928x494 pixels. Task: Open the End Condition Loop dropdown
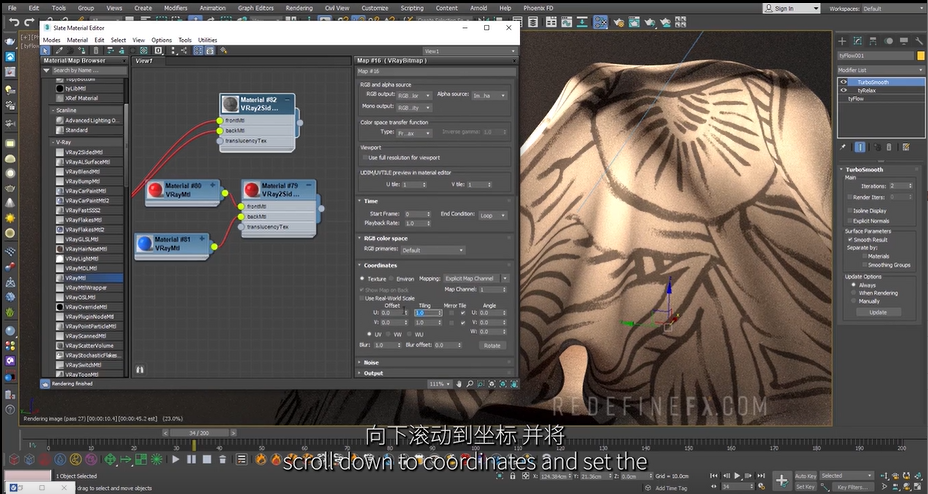[492, 215]
